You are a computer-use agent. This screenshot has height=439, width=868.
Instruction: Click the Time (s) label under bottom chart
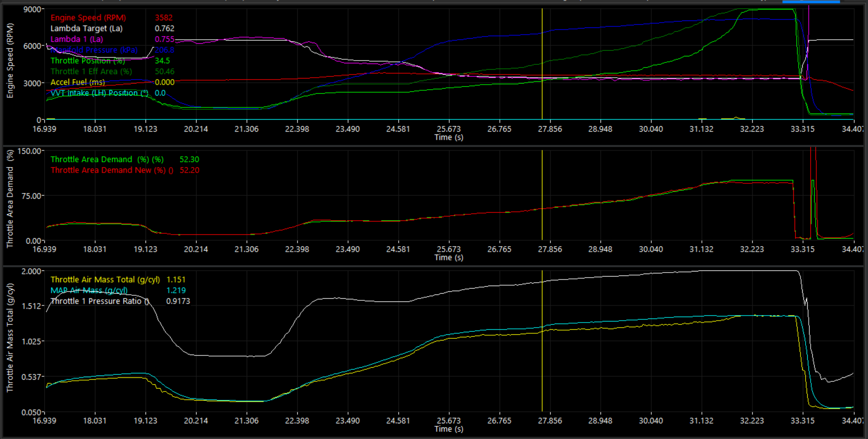coord(448,429)
